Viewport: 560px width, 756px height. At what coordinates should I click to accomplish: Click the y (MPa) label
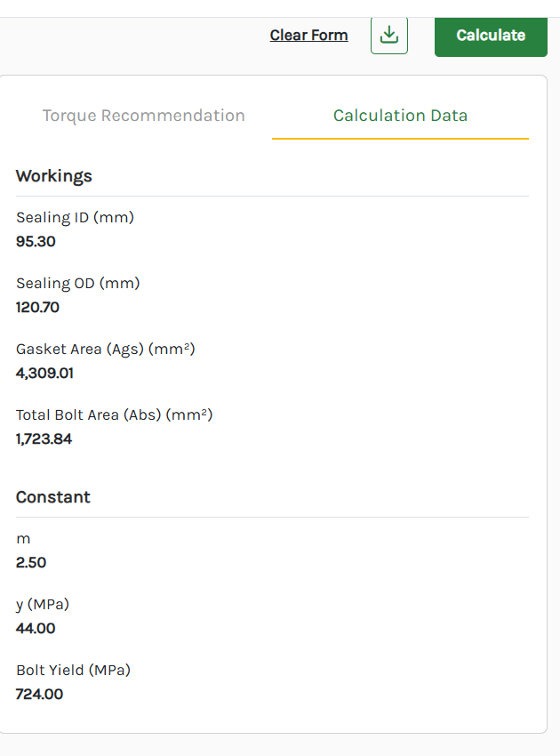[43, 605]
